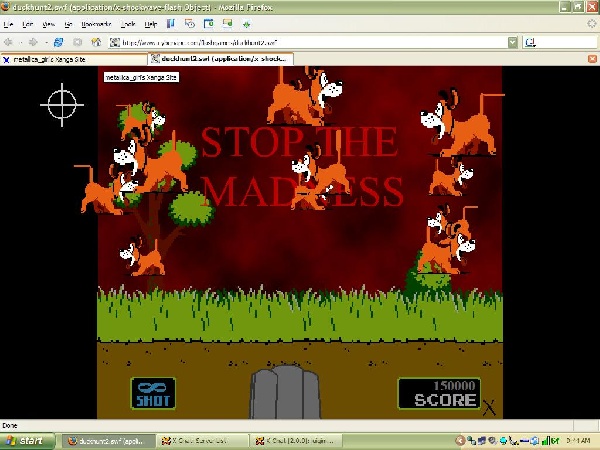This screenshot has height=450, width=600.
Task: Click the blue book icon beside Help
Action: [171, 24]
